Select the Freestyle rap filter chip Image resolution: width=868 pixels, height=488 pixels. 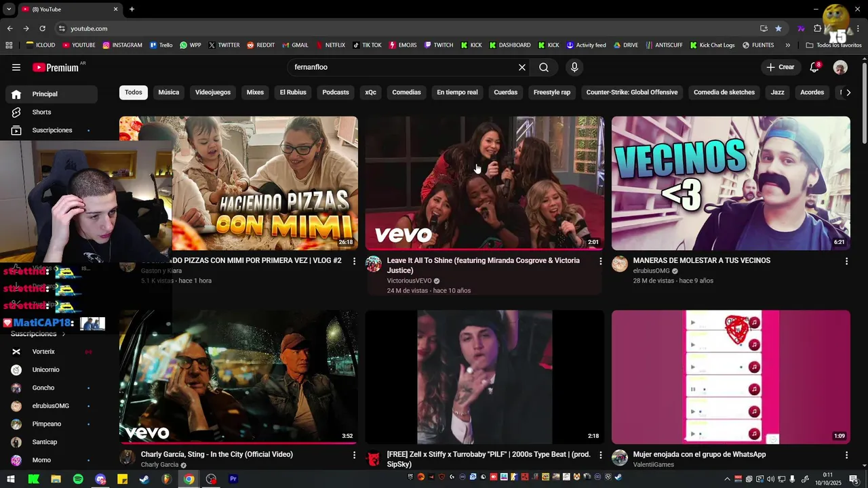click(x=552, y=92)
